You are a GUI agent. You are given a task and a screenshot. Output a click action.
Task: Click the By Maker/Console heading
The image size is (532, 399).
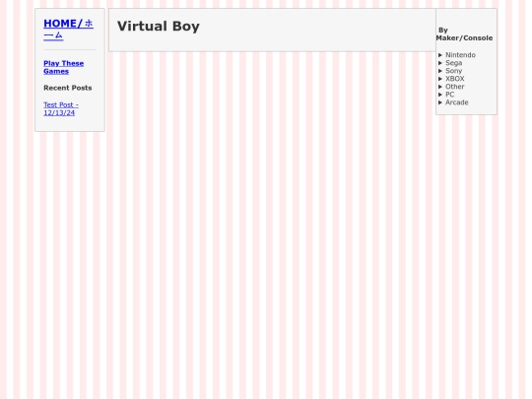tap(464, 33)
